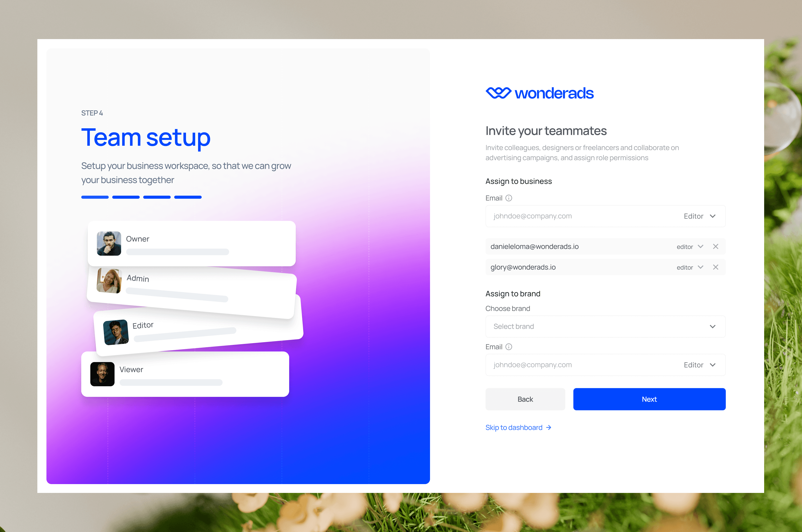
Task: Change role for danieleloma@wonderads.io
Action: tap(690, 247)
